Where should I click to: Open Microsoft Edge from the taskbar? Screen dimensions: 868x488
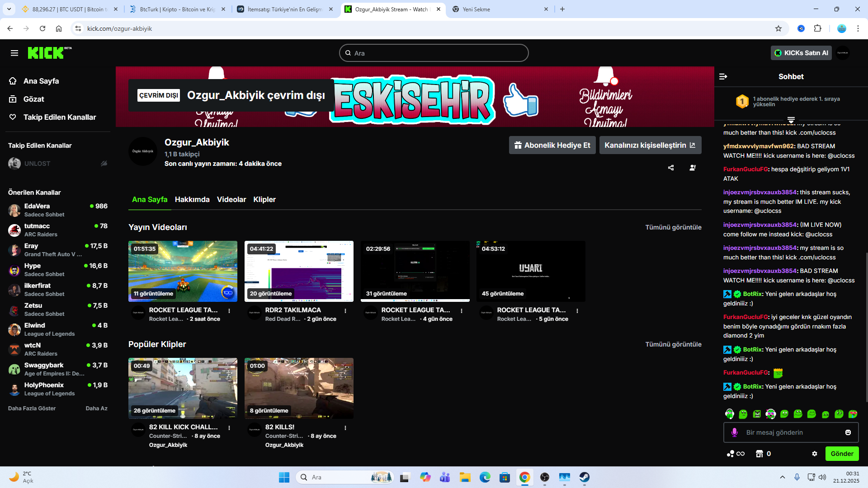point(485,477)
